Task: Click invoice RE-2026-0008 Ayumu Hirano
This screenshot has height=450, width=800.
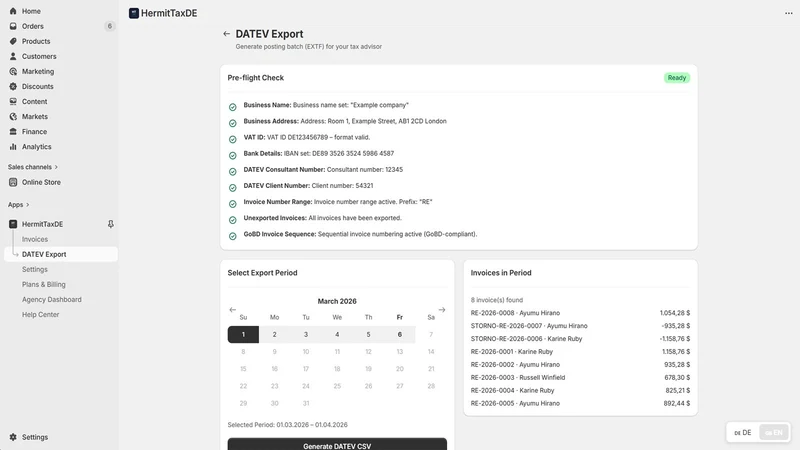Action: pyautogui.click(x=515, y=313)
